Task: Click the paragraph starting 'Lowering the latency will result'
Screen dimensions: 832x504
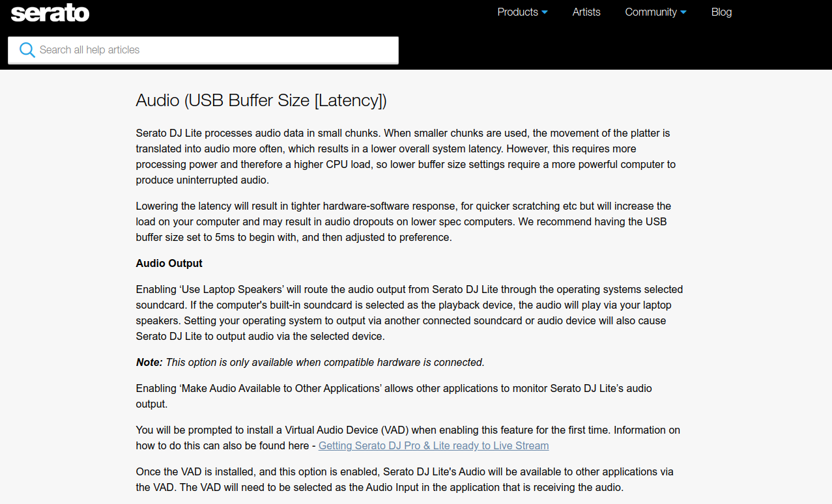Action: point(403,221)
